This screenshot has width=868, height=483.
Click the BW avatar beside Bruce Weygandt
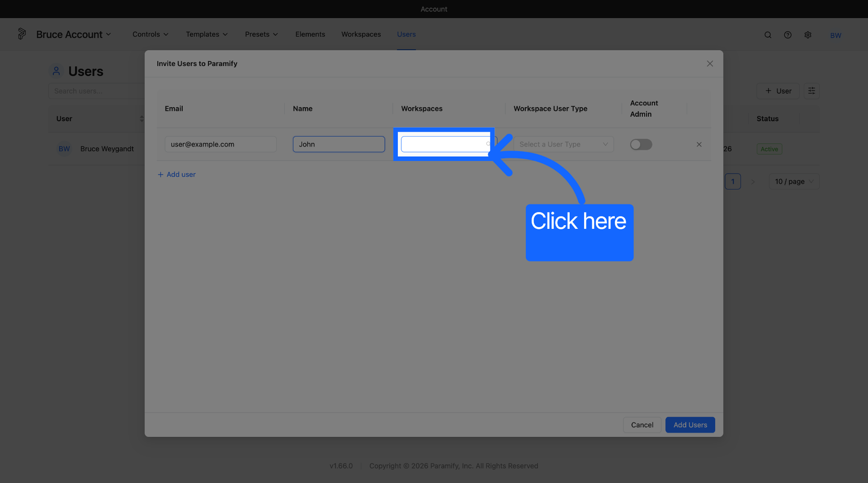pos(64,149)
